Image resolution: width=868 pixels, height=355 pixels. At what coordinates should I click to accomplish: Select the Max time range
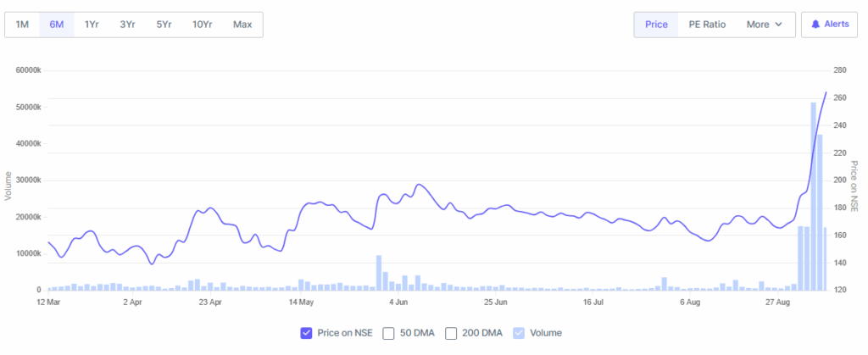[x=242, y=25]
